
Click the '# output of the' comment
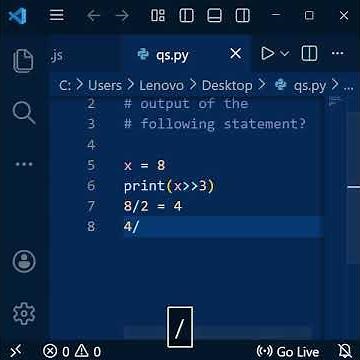click(x=186, y=104)
